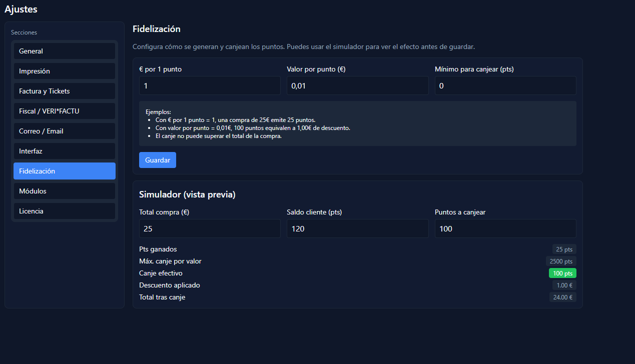Open Factura y Tickets settings
635x364 pixels.
click(64, 91)
